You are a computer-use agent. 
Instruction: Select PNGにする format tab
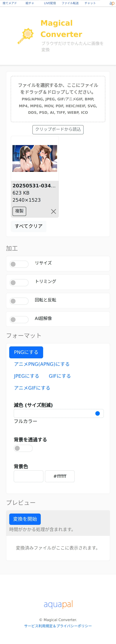click(x=26, y=352)
